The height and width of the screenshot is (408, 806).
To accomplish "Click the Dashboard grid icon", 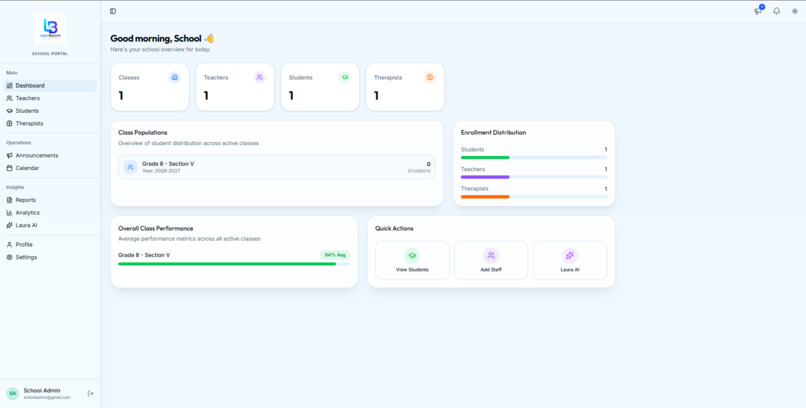I will (9, 86).
